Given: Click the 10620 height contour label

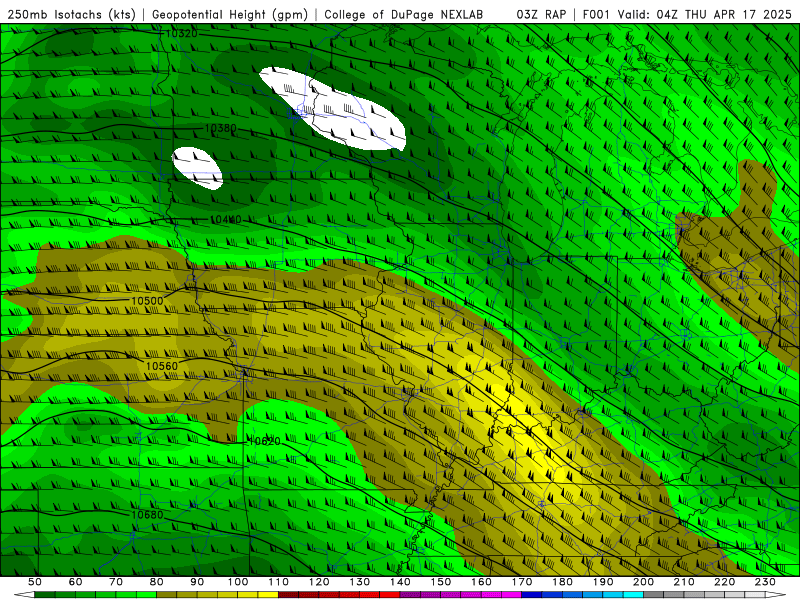Looking at the screenshot, I should coord(264,441).
